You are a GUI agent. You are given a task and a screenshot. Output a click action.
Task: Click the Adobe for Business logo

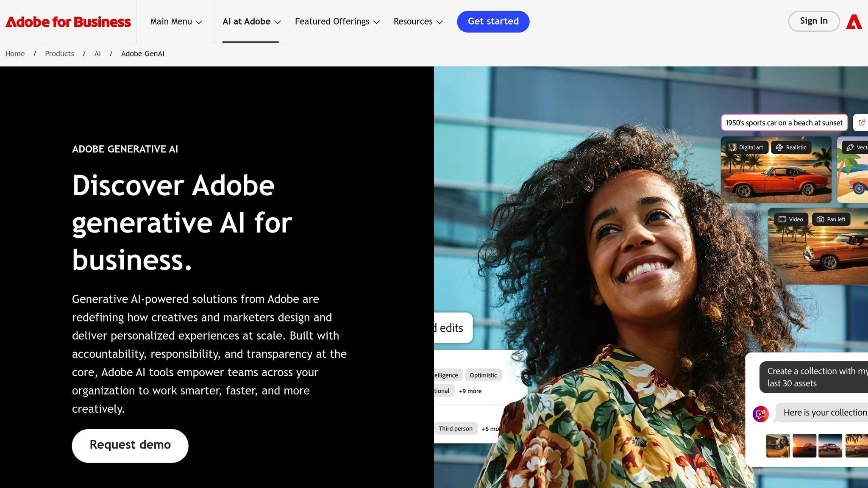coord(68,22)
